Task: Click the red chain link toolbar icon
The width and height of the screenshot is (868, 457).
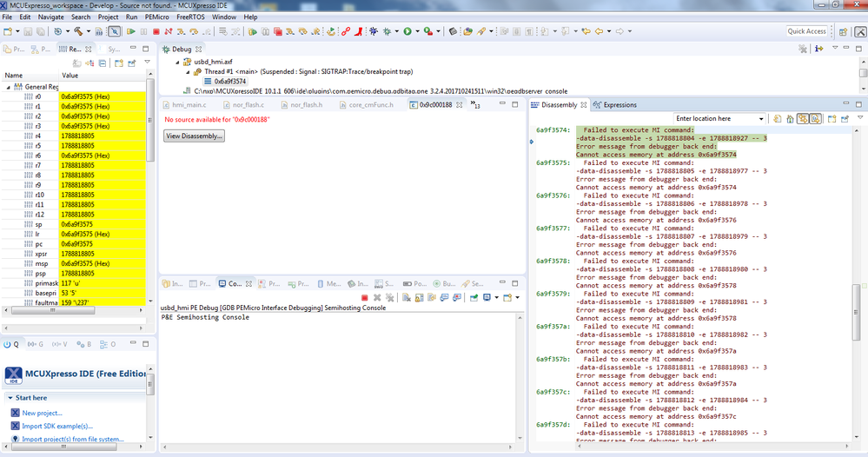Action: coord(346,31)
